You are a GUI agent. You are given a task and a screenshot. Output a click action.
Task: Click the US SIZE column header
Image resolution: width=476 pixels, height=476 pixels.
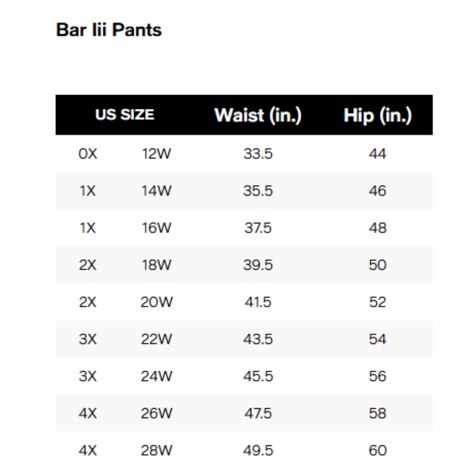pos(125,114)
